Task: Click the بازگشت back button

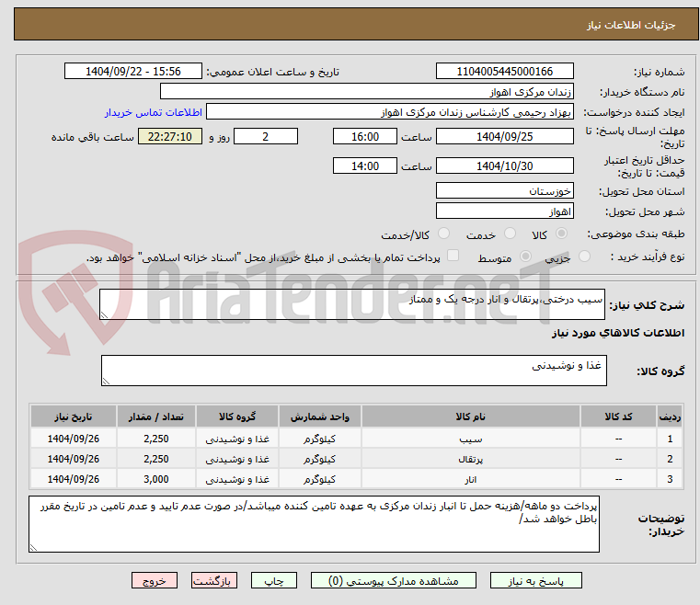Action: pos(214,580)
